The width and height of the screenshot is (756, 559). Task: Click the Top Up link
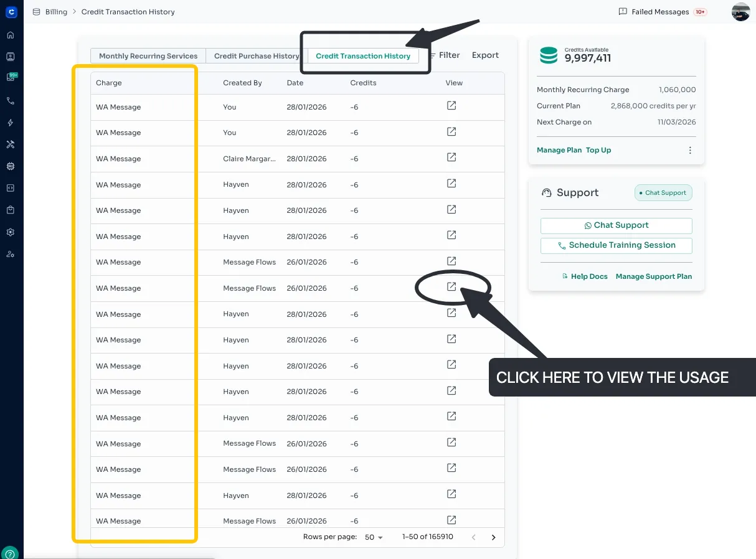pos(598,150)
